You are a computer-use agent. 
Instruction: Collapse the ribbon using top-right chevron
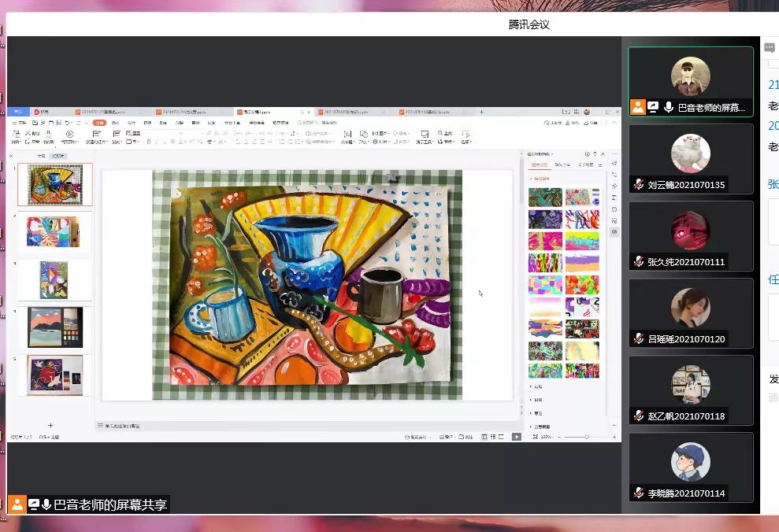pyautogui.click(x=614, y=123)
